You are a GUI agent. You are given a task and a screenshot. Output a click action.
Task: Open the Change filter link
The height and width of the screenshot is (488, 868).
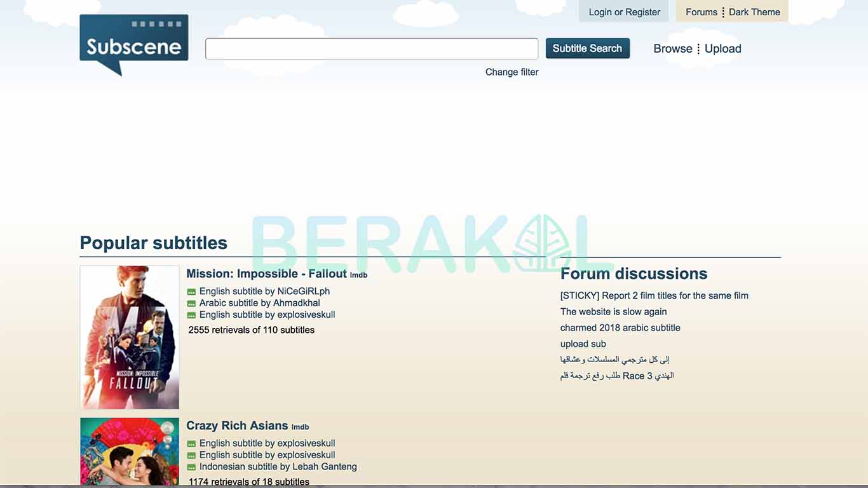512,72
